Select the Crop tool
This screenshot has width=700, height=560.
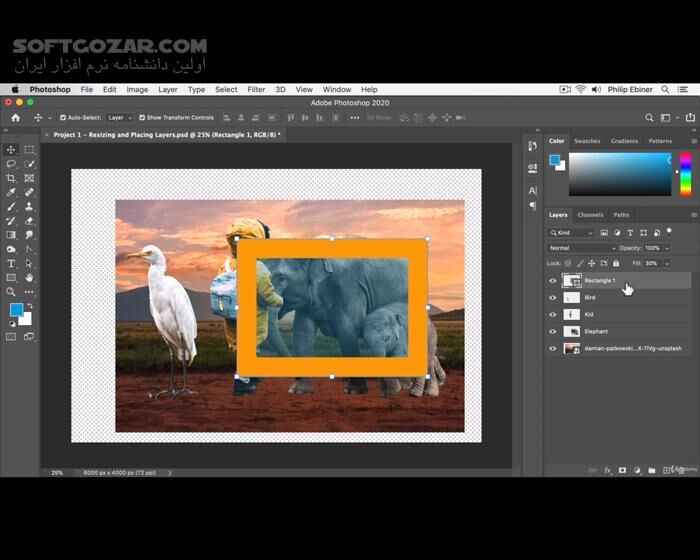point(11,178)
